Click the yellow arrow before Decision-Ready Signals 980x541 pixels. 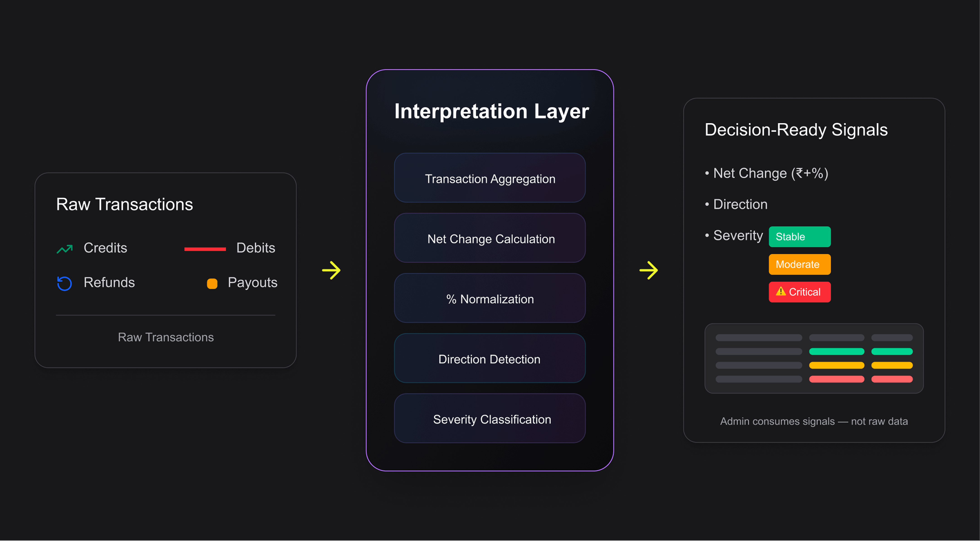pyautogui.click(x=649, y=270)
